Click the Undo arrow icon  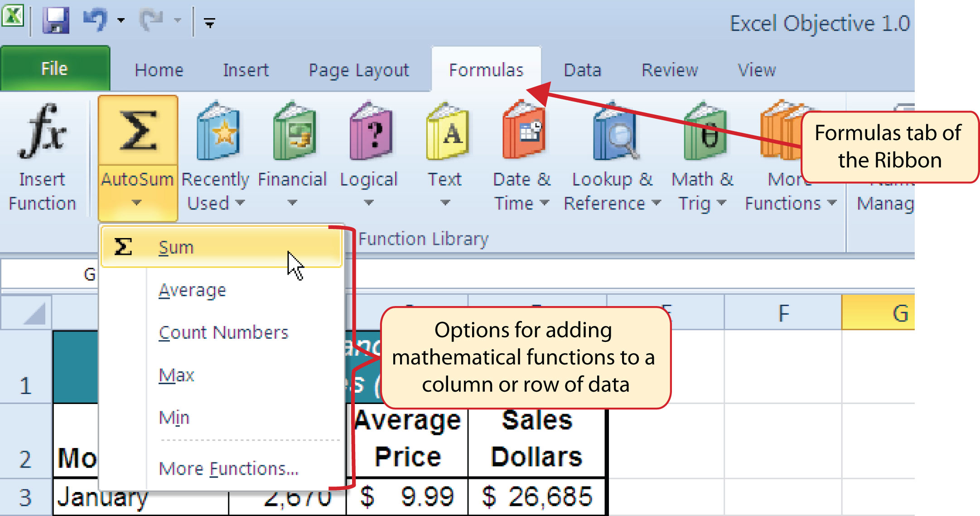click(x=96, y=20)
